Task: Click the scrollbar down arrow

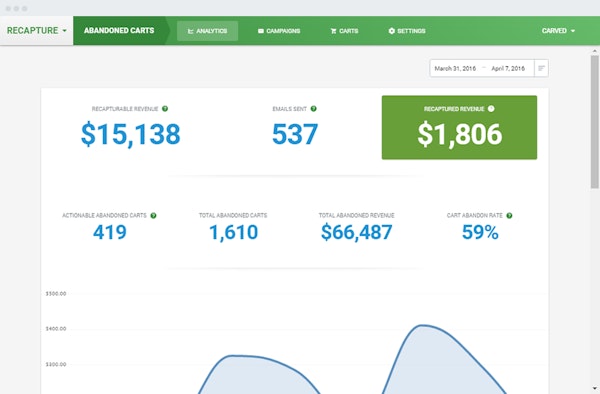Action: (594, 388)
